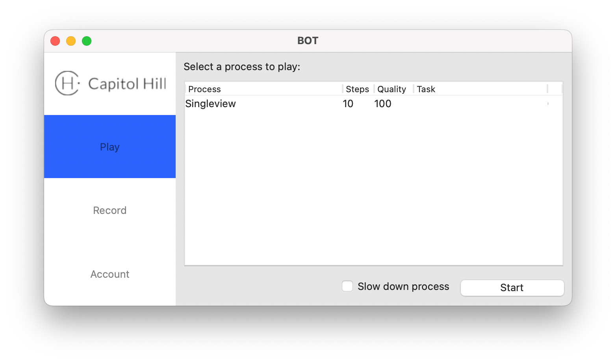Maximize the BOT window with green button
The height and width of the screenshot is (364, 616).
pyautogui.click(x=87, y=41)
